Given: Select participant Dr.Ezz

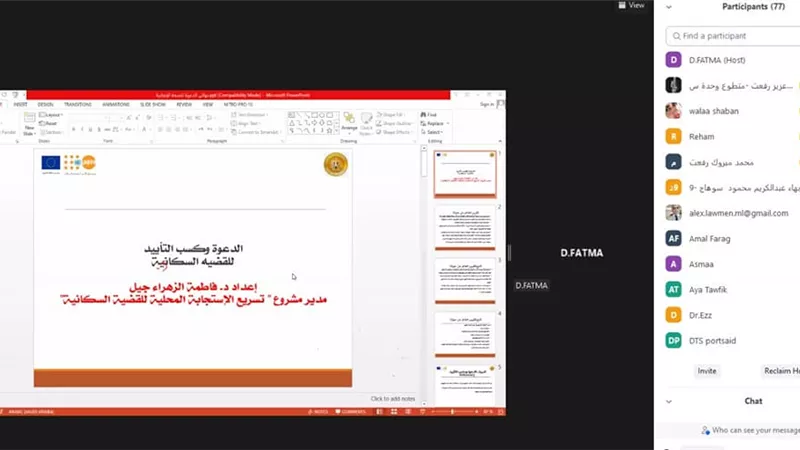Looking at the screenshot, I should pyautogui.click(x=733, y=315).
